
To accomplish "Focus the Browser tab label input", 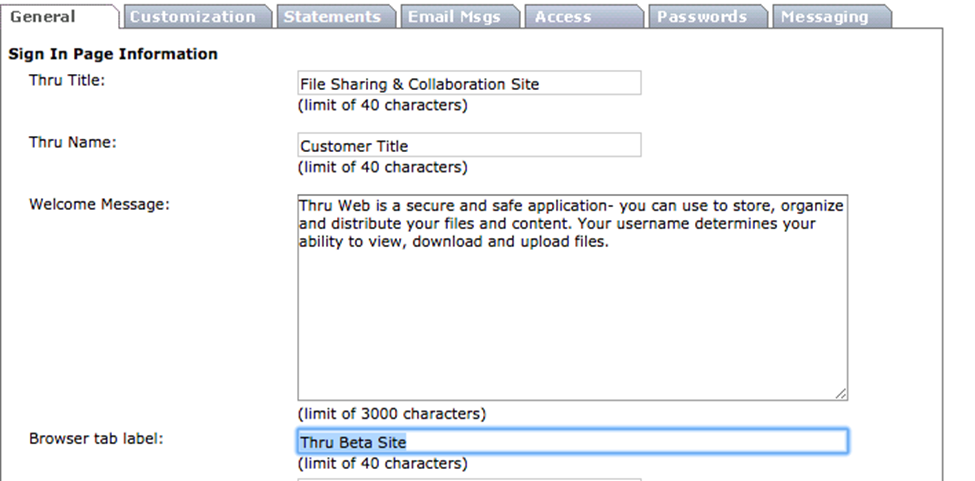I will pyautogui.click(x=572, y=442).
